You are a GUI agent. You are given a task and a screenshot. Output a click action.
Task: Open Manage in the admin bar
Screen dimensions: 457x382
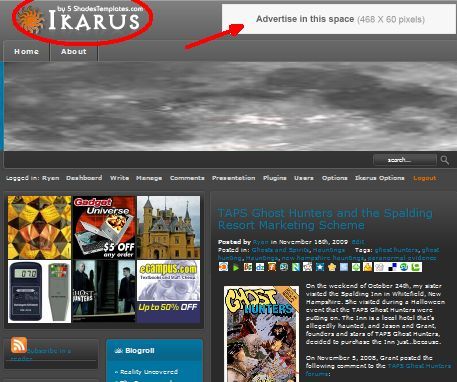tap(149, 178)
